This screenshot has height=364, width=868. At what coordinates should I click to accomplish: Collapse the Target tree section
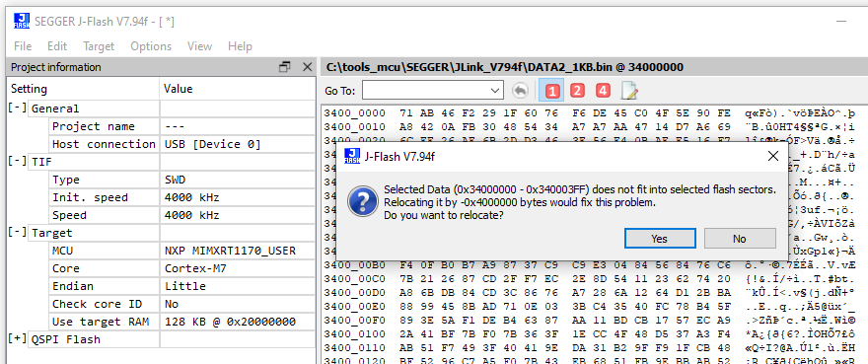(x=17, y=233)
